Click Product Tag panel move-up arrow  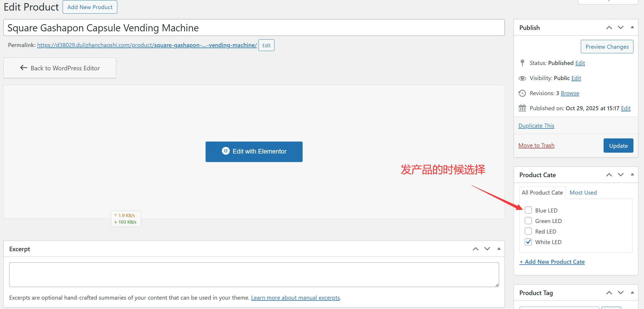coord(609,293)
